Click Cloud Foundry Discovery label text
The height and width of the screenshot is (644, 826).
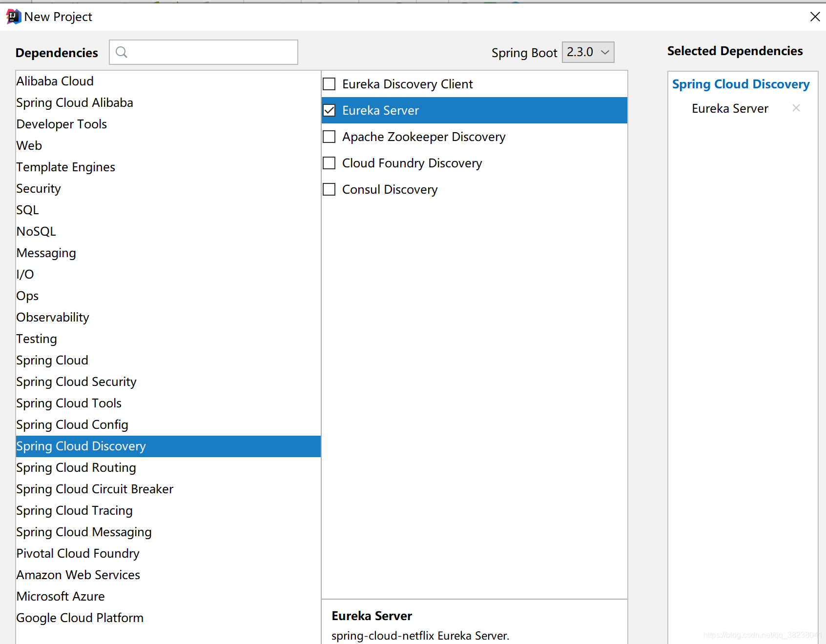point(412,163)
